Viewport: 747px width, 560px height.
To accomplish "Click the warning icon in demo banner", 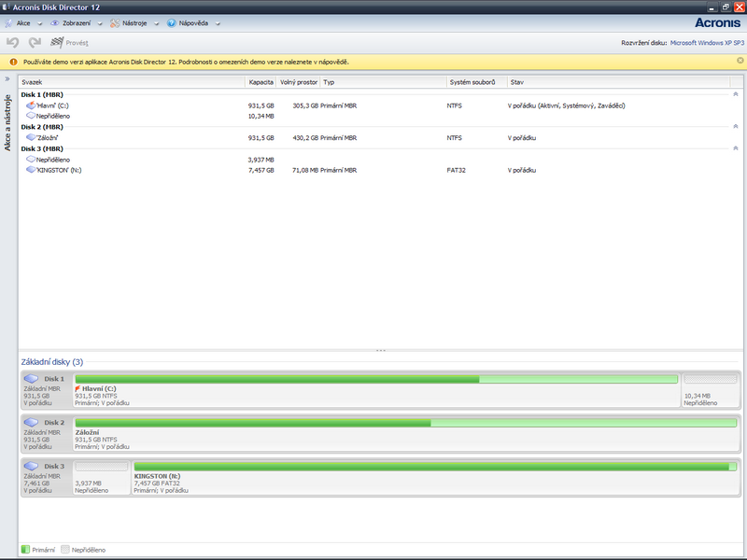I will pos(13,62).
